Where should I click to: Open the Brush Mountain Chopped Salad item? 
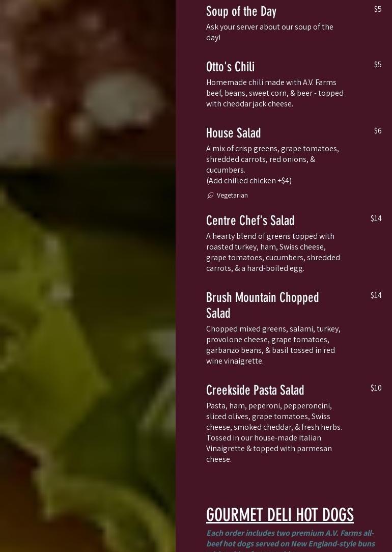pos(263,305)
